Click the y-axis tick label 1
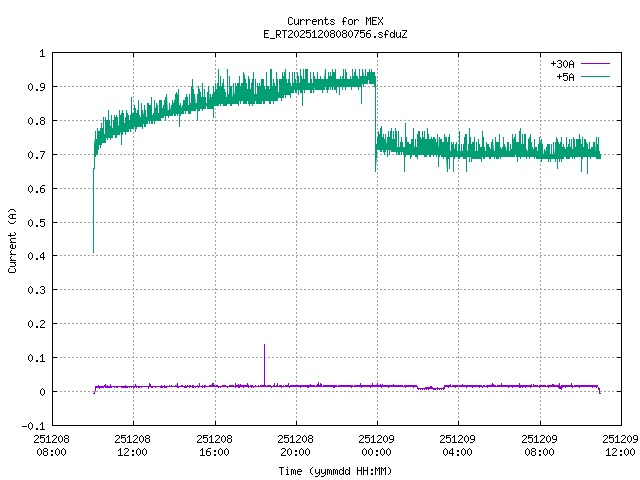Screen dimensions: 640x480 coord(41,53)
